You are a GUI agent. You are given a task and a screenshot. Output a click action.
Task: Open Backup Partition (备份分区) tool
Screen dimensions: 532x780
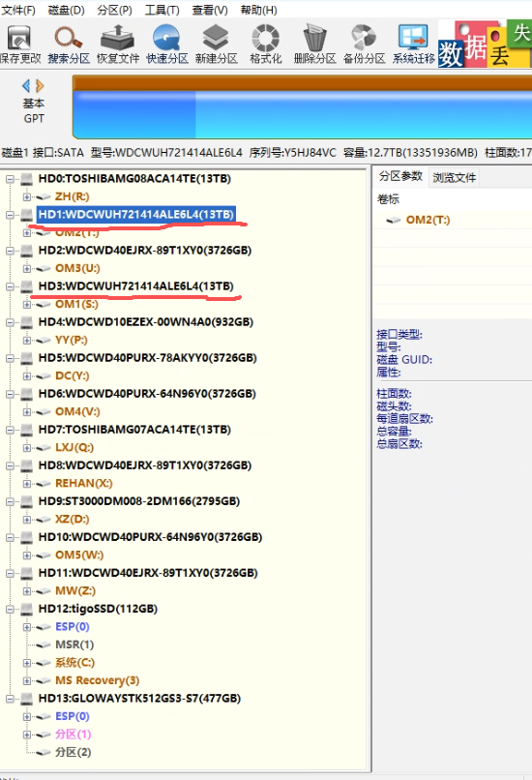[x=364, y=45]
